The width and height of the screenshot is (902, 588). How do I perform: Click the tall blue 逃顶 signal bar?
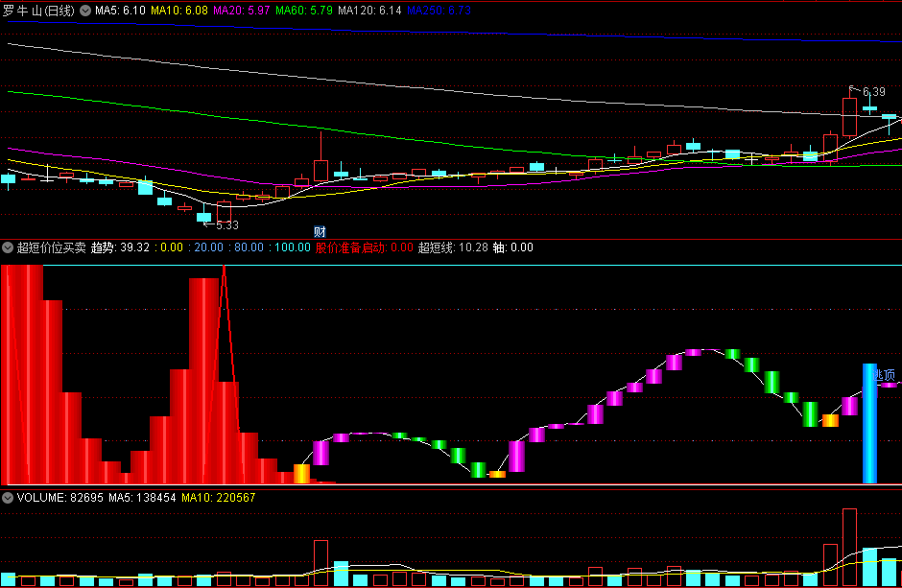click(x=869, y=423)
